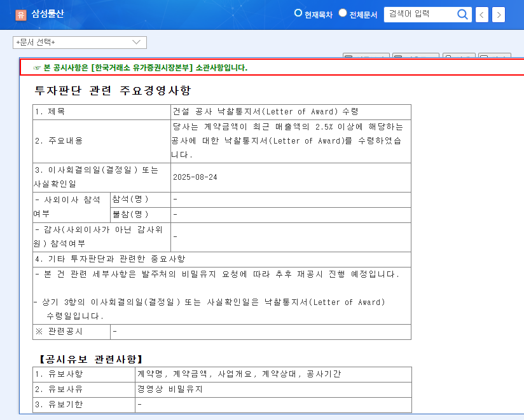This screenshot has height=420, width=524.
Task: Click the orange 유 market-type icon
Action: coord(21,15)
